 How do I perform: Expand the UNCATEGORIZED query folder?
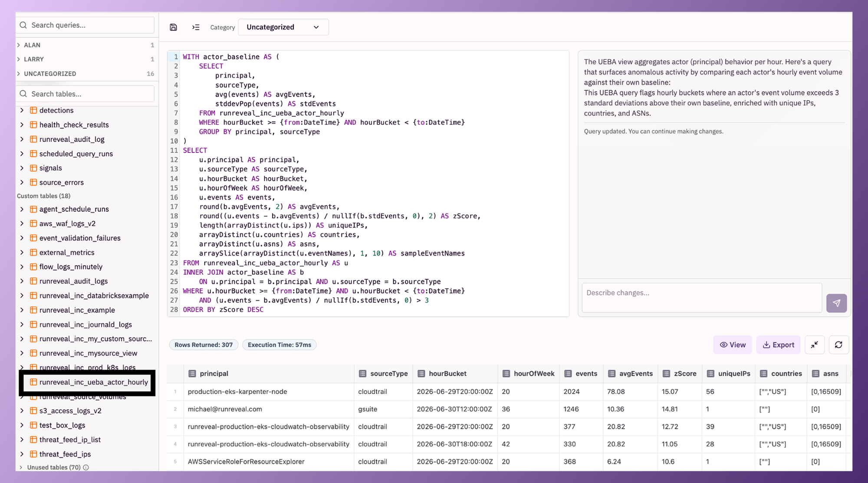[19, 74]
